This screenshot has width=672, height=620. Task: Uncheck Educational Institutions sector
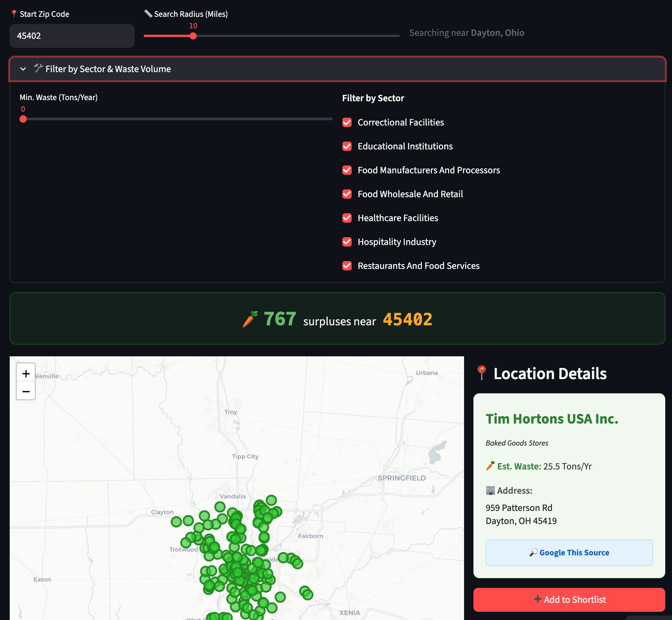(347, 146)
